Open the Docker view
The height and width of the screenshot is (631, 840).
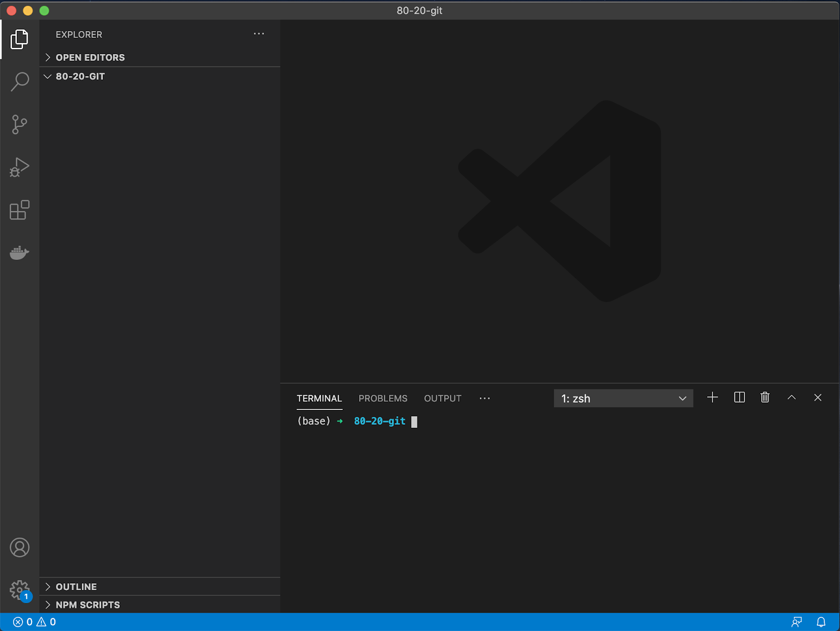click(x=19, y=253)
